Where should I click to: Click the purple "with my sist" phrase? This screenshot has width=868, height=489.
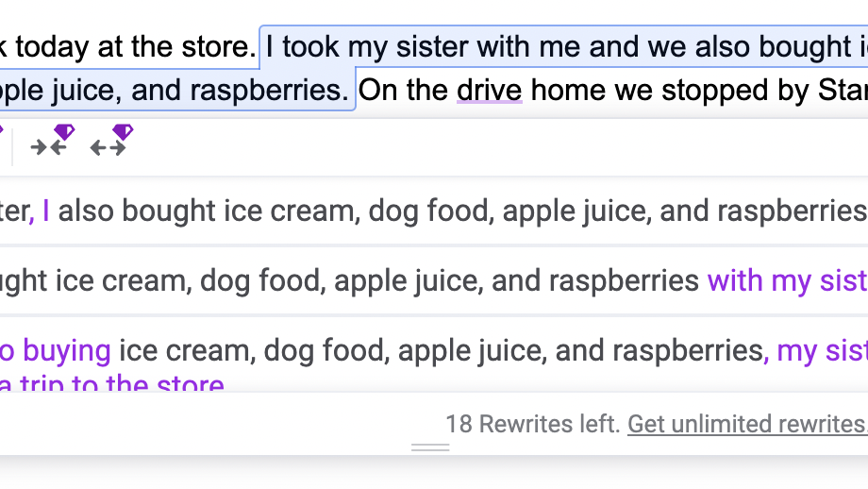787,280
